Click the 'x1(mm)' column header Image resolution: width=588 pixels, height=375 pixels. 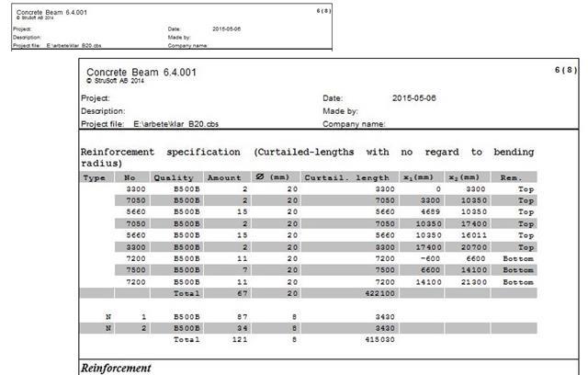(419, 177)
